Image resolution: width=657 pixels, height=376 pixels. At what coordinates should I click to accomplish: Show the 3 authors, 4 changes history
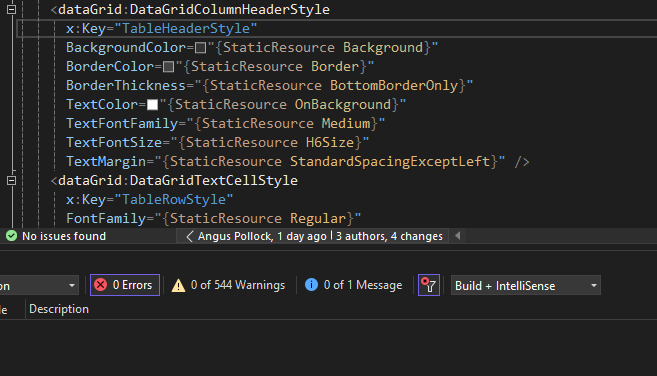coord(389,236)
